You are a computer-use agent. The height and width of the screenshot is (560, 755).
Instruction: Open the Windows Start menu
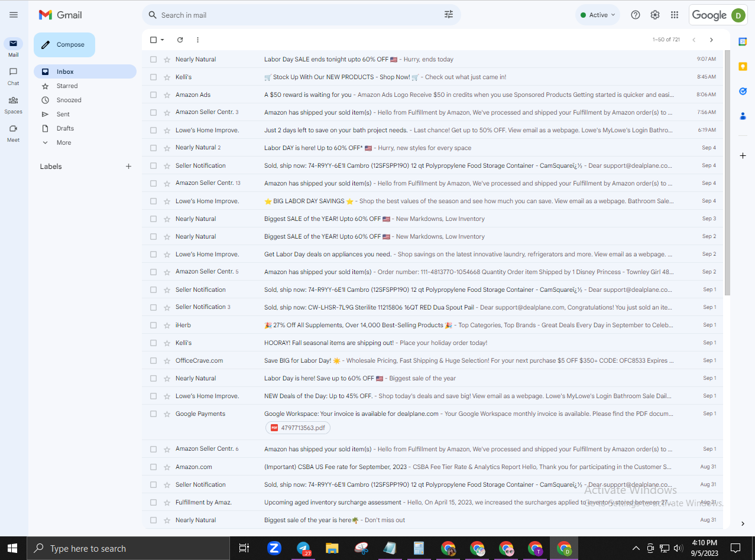[13, 548]
